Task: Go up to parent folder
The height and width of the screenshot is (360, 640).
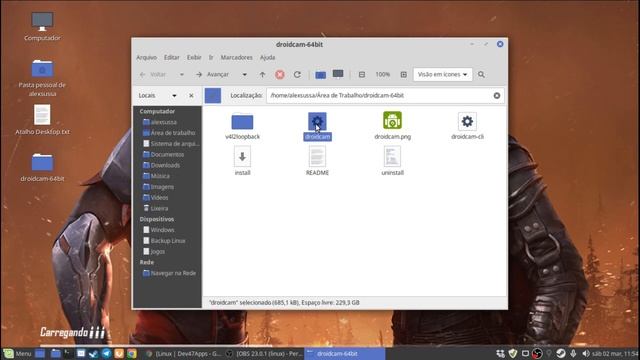Action: (262, 75)
